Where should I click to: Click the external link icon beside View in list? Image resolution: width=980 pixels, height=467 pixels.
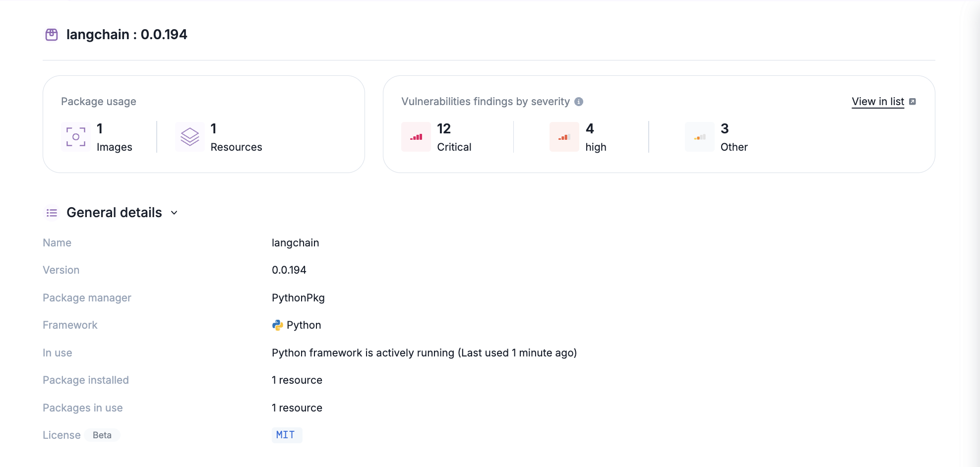tap(914, 101)
